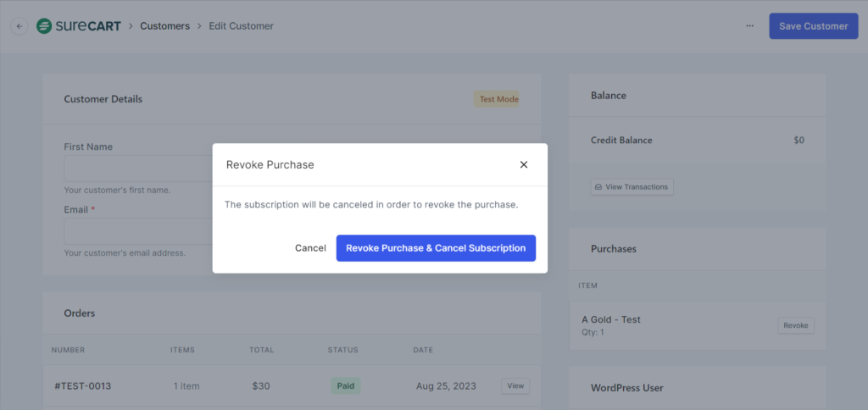Close the Revoke Purchase dialog with X
This screenshot has width=868, height=410.
point(524,164)
